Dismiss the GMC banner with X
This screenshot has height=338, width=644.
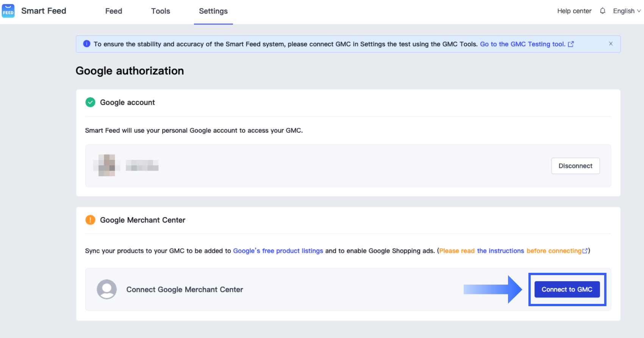click(611, 44)
